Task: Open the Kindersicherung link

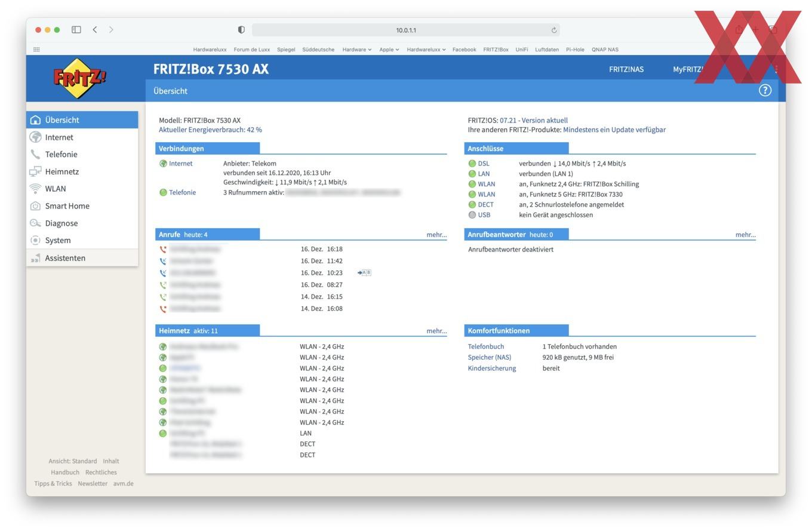Action: tap(492, 368)
